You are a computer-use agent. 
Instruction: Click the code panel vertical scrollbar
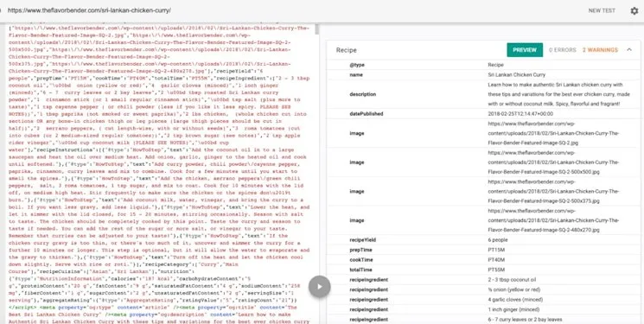[316, 29]
